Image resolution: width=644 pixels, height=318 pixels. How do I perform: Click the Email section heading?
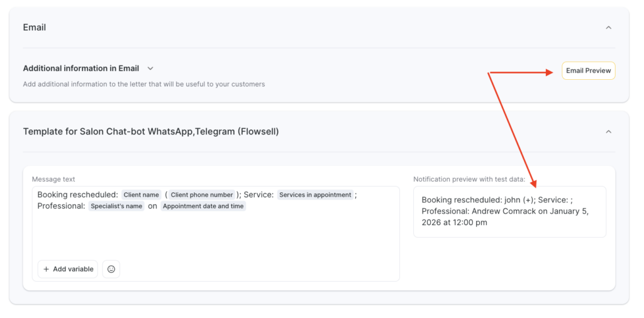[35, 28]
